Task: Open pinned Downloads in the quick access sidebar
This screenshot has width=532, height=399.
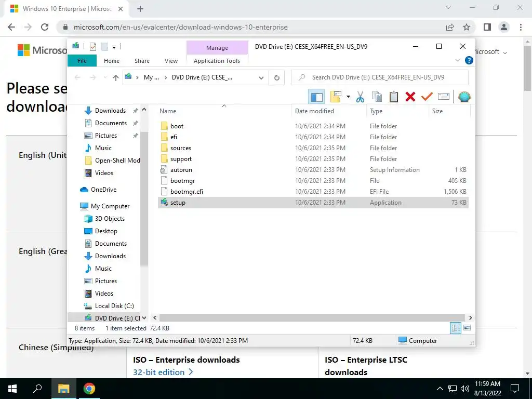Action: coord(110,111)
